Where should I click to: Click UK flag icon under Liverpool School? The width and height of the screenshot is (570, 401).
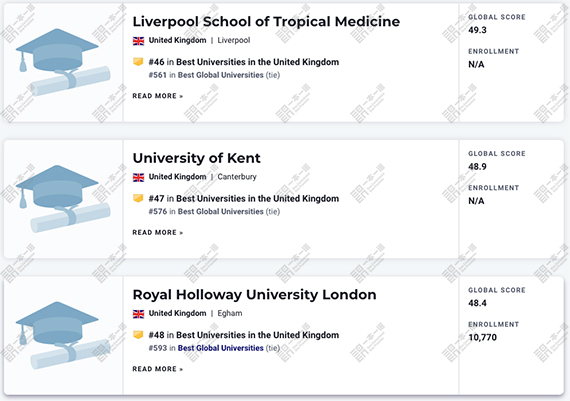pyautogui.click(x=139, y=41)
